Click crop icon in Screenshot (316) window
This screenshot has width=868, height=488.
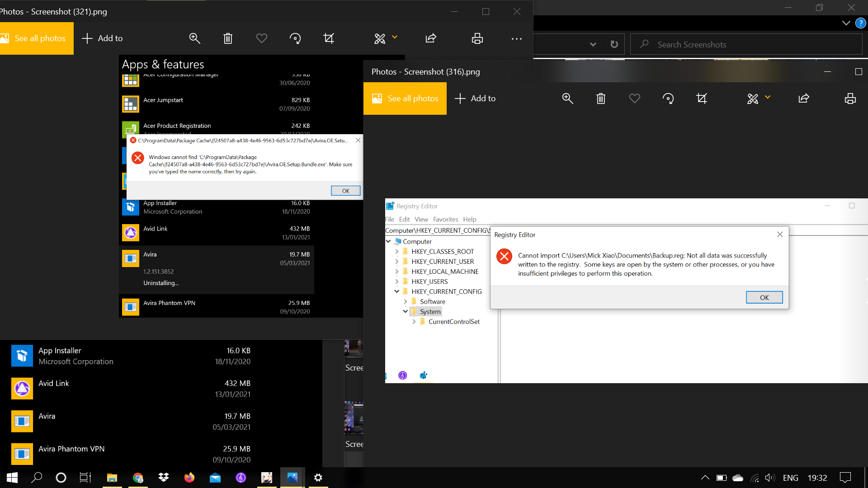click(702, 99)
